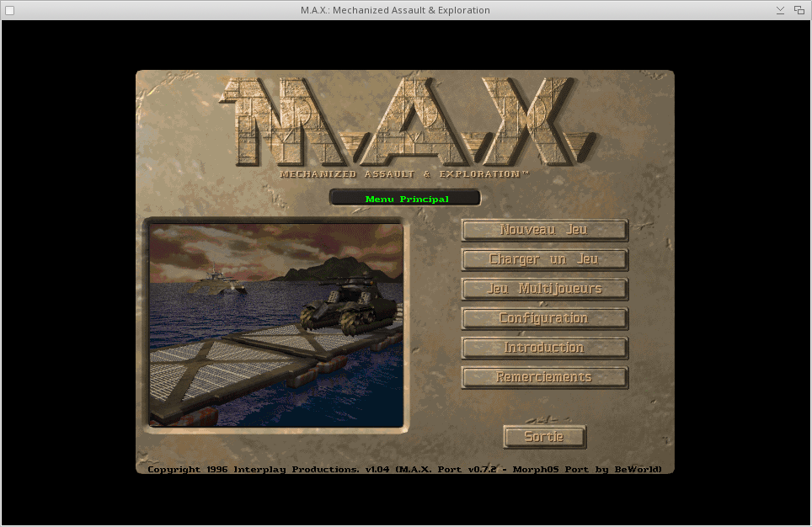Click the copyright Interplay Productions text line
The height and width of the screenshot is (527, 812).
404,469
